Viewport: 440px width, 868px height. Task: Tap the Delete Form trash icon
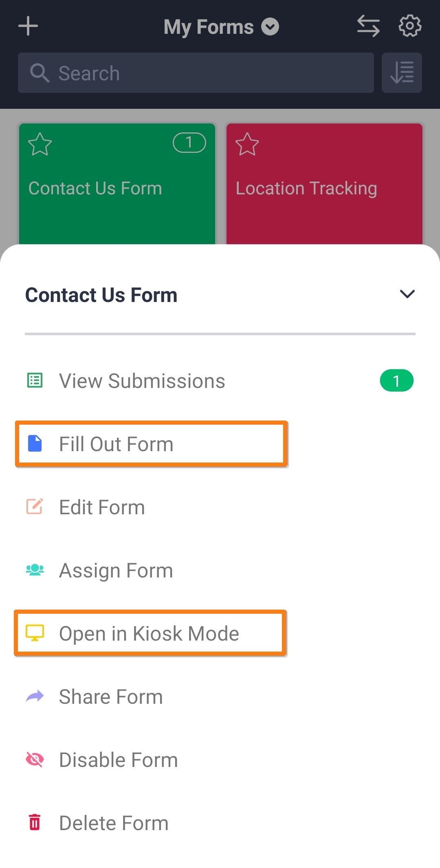click(x=35, y=822)
